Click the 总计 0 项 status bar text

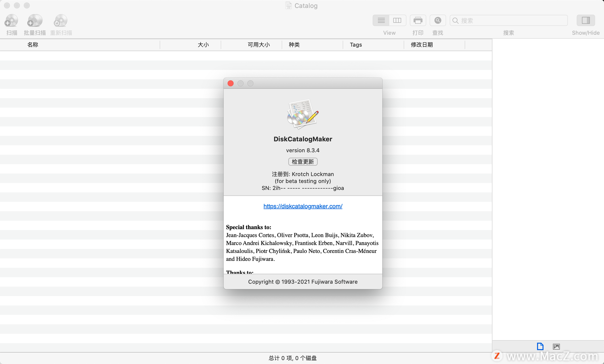pyautogui.click(x=293, y=358)
